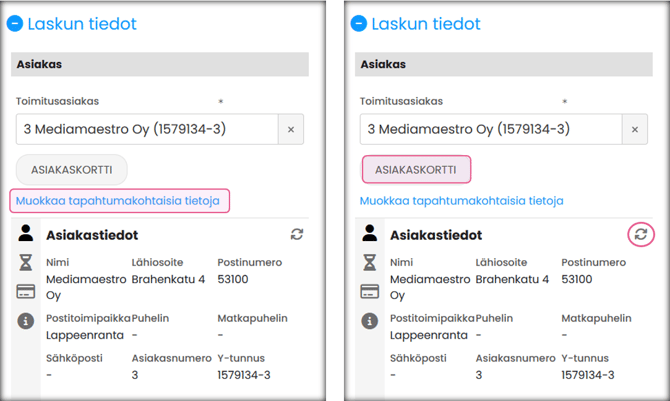Collapse the left Laskun tiedot section
This screenshot has width=670, height=401.
pos(15,24)
